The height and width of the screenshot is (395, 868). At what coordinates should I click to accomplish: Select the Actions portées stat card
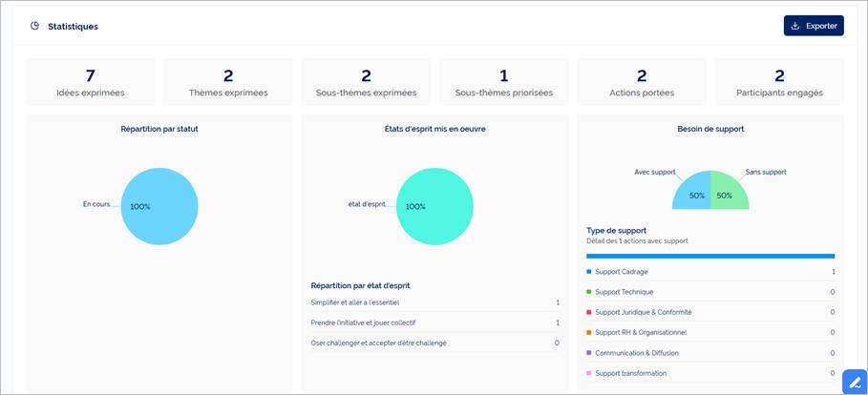642,82
